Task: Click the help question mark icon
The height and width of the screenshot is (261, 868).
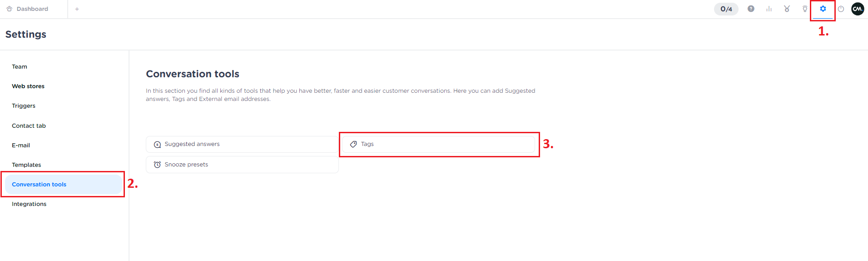Action: tap(751, 9)
